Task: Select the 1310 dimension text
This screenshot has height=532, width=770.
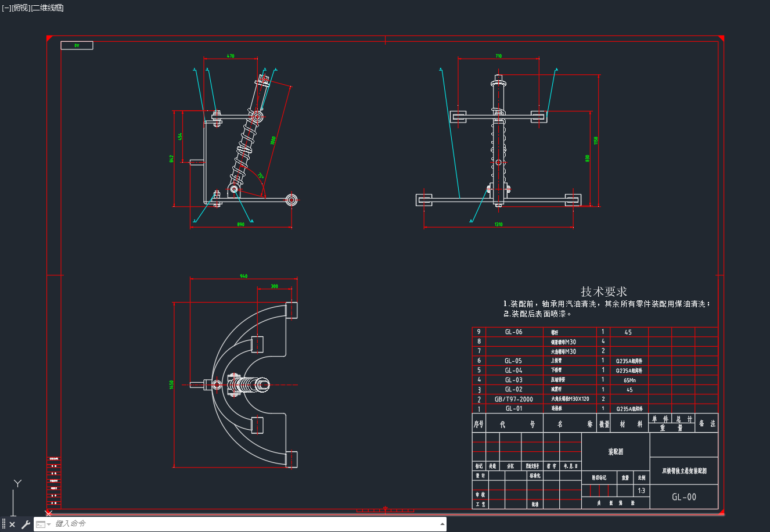Action: click(498, 224)
